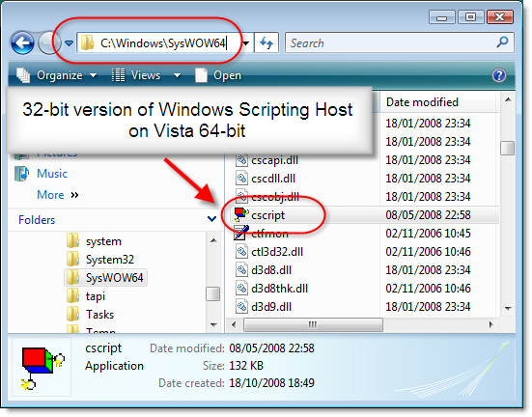Select the d3d8.dll file

[271, 270]
